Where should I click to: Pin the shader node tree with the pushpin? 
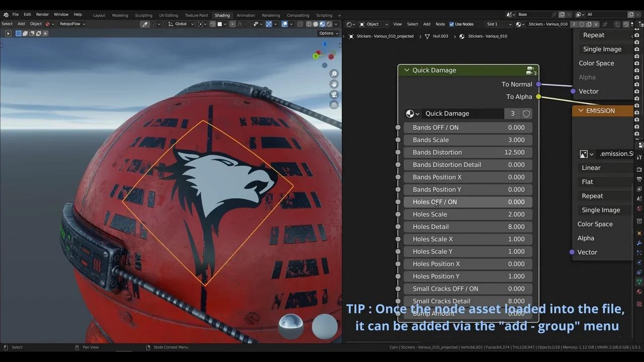pos(605,24)
